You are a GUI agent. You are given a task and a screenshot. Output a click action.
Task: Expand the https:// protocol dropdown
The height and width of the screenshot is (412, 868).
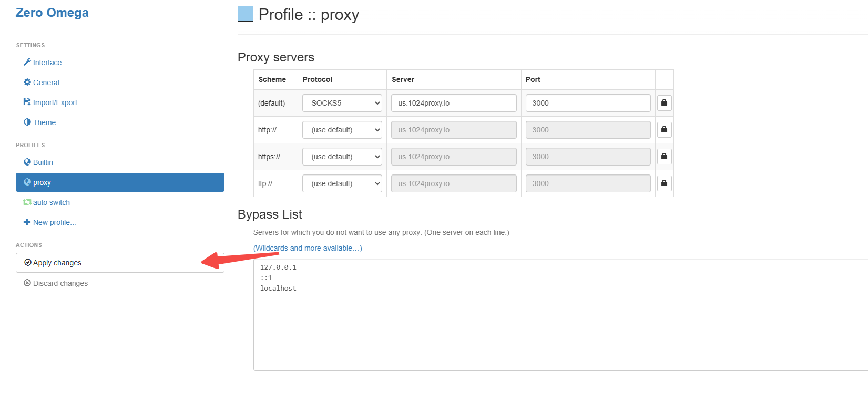pyautogui.click(x=342, y=157)
